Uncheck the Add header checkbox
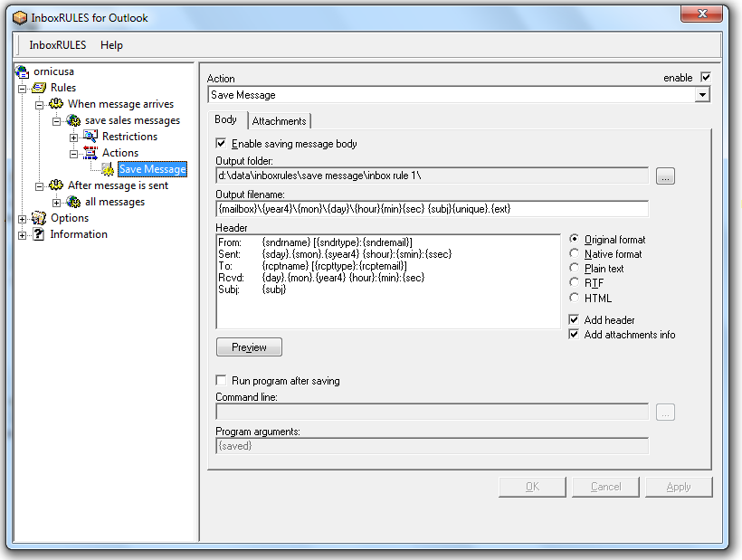 coord(574,319)
